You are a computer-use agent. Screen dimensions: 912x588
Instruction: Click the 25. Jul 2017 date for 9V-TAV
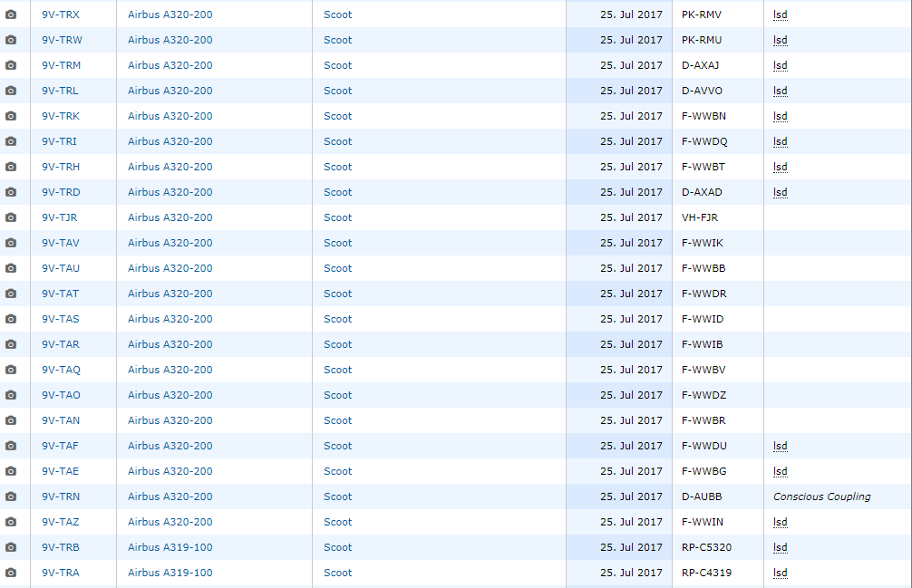point(631,243)
